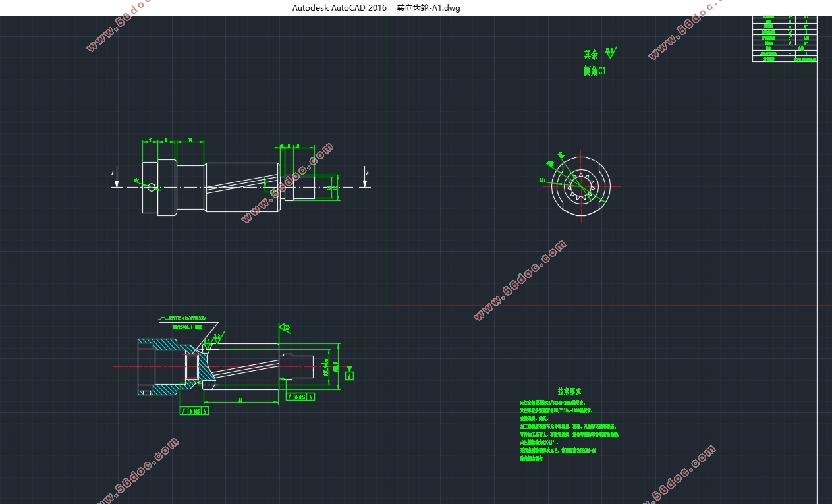Select the small hole circle on top shaft view
This screenshot has width=832, height=504.
click(x=152, y=187)
